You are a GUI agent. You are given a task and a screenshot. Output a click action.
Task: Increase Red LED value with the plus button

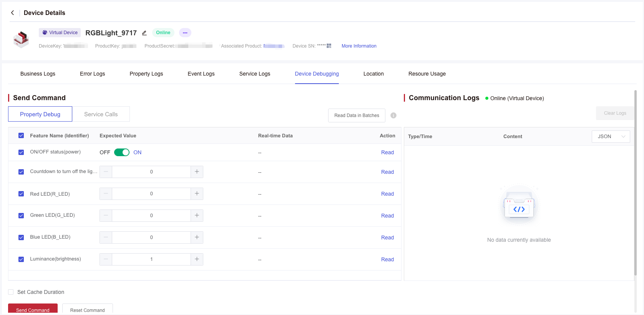tap(197, 194)
